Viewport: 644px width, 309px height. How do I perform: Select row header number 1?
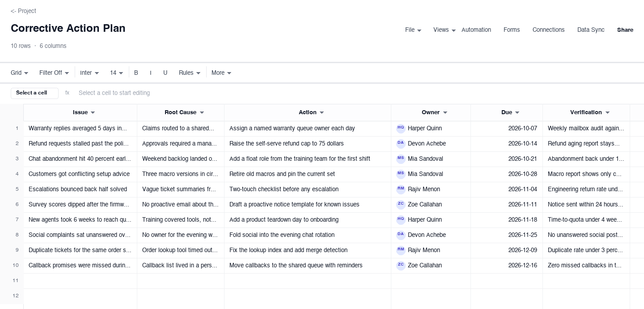point(12,129)
